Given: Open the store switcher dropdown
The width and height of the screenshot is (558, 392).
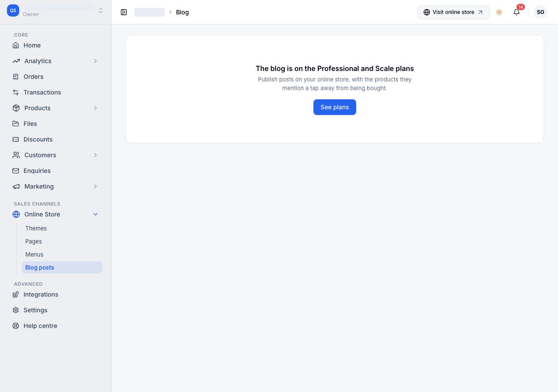Looking at the screenshot, I should 101,10.
